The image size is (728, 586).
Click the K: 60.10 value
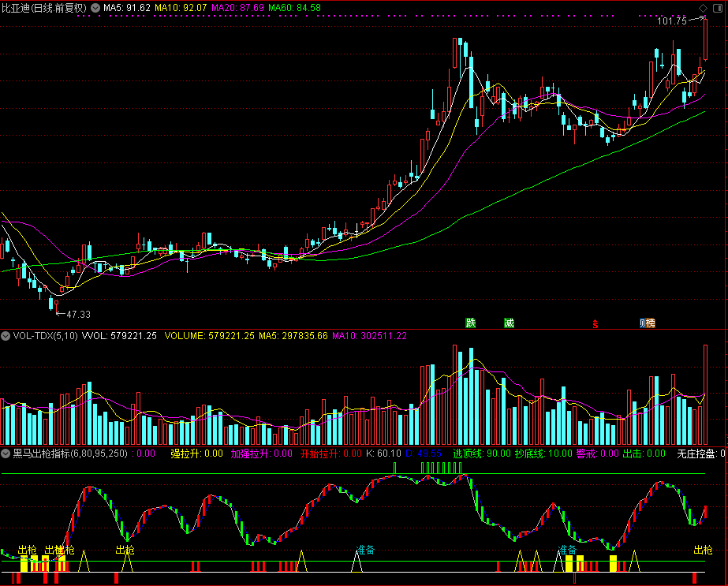pos(383,453)
